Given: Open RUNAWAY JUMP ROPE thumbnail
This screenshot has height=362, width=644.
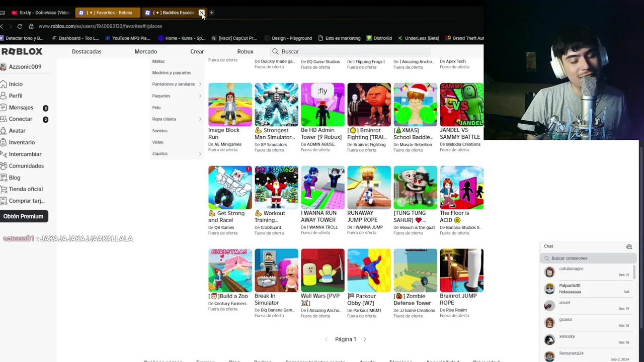Looking at the screenshot, I should pos(369,188).
